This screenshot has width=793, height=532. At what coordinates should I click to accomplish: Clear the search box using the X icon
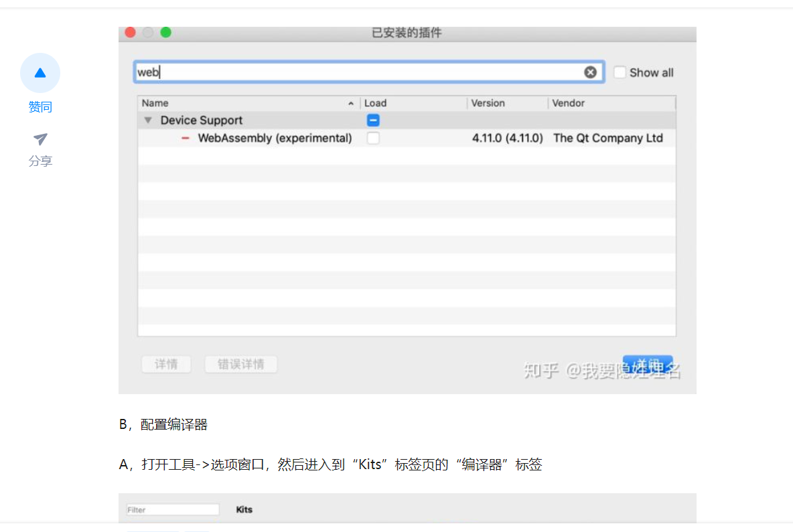coord(590,72)
